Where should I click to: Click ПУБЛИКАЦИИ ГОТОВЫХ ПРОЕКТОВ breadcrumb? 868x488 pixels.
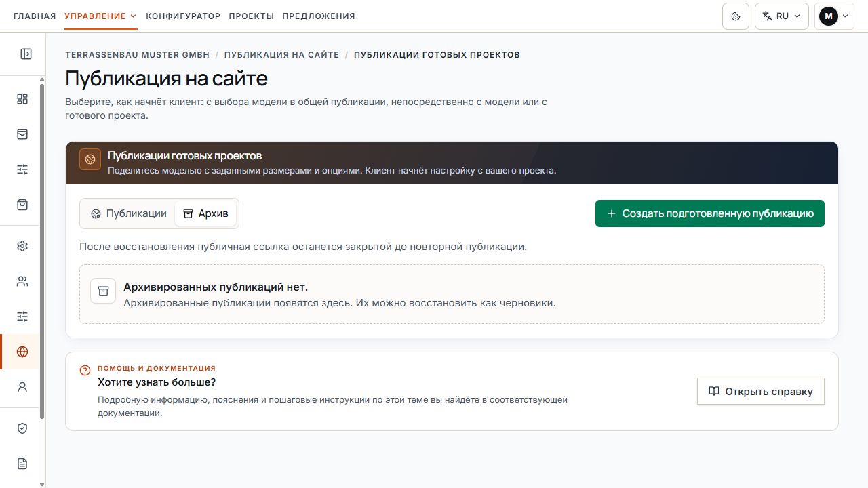437,55
